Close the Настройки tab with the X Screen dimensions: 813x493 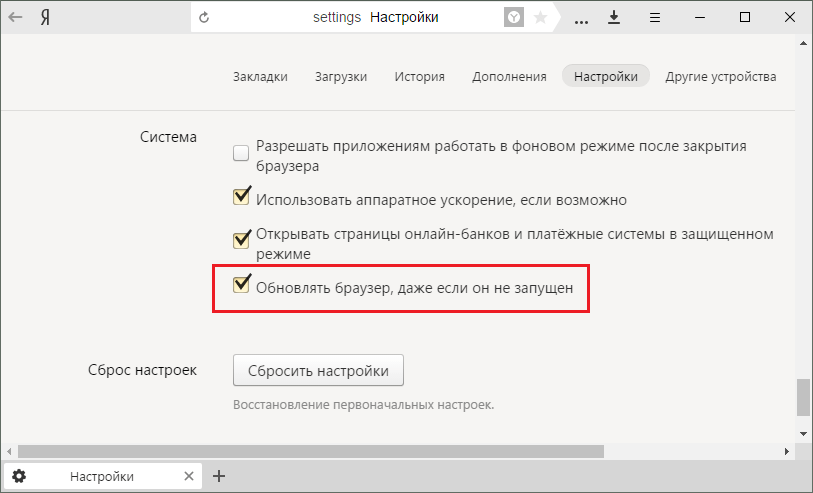(x=188, y=477)
